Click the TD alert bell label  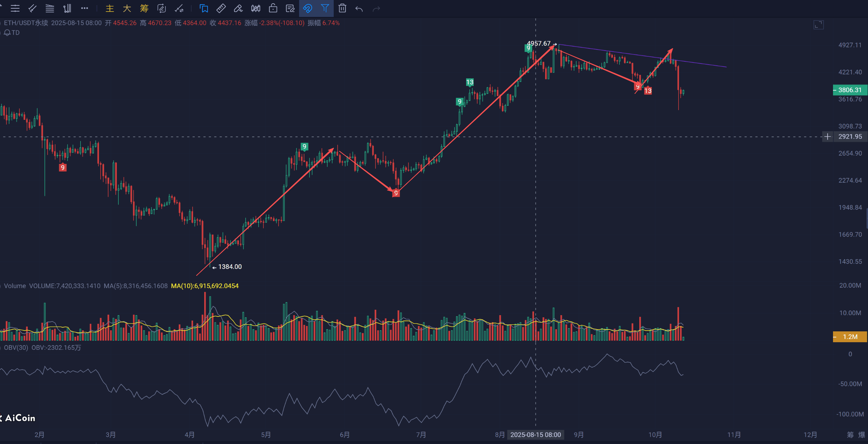pos(12,32)
